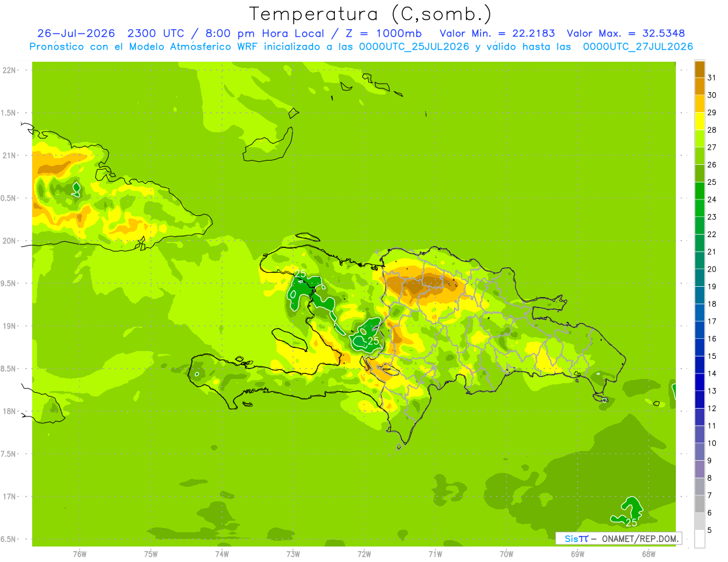This screenshot has height=562, width=728.
Task: Click the "21N" latitude label
Action: pos(9,155)
